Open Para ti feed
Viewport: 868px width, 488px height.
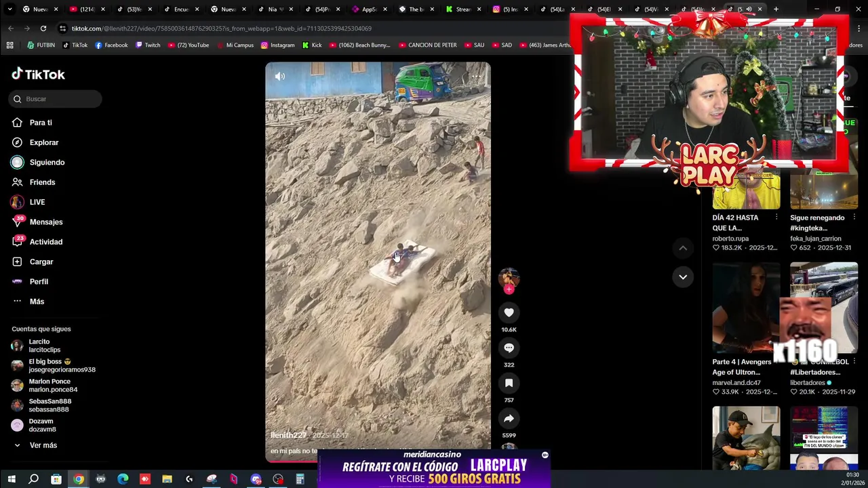(41, 123)
